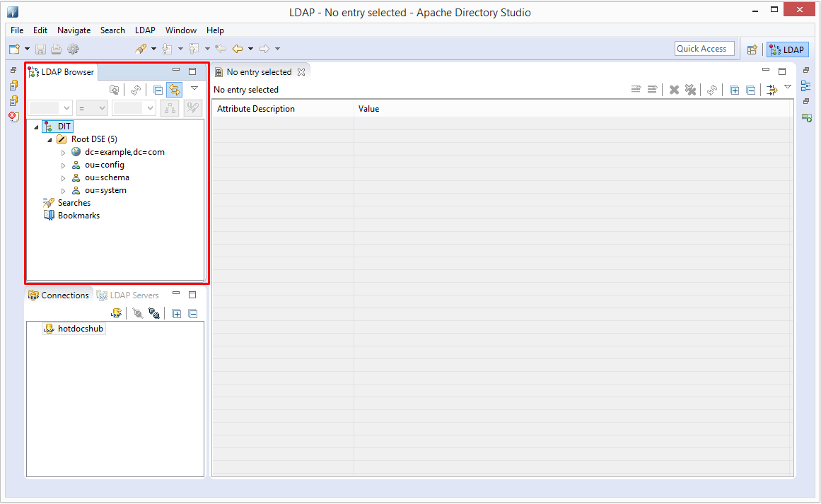Toggle Link with Editor in LDAP Browser

[175, 90]
